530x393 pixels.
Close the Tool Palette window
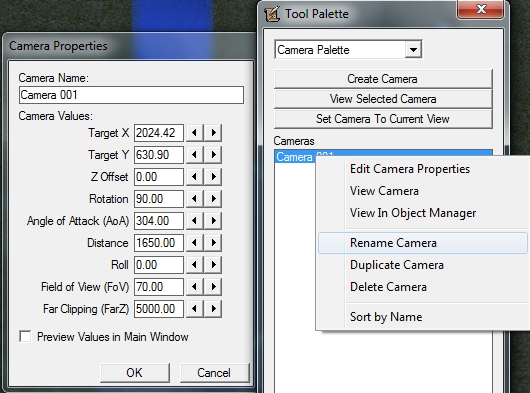(481, 9)
